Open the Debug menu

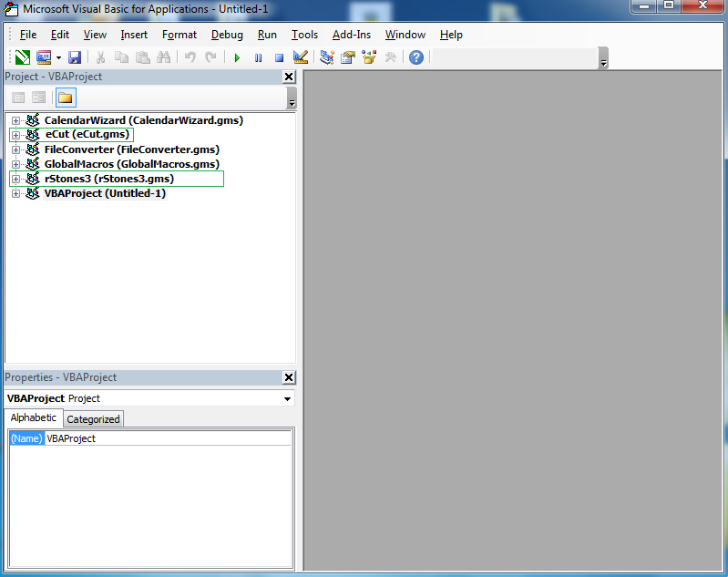point(227,35)
